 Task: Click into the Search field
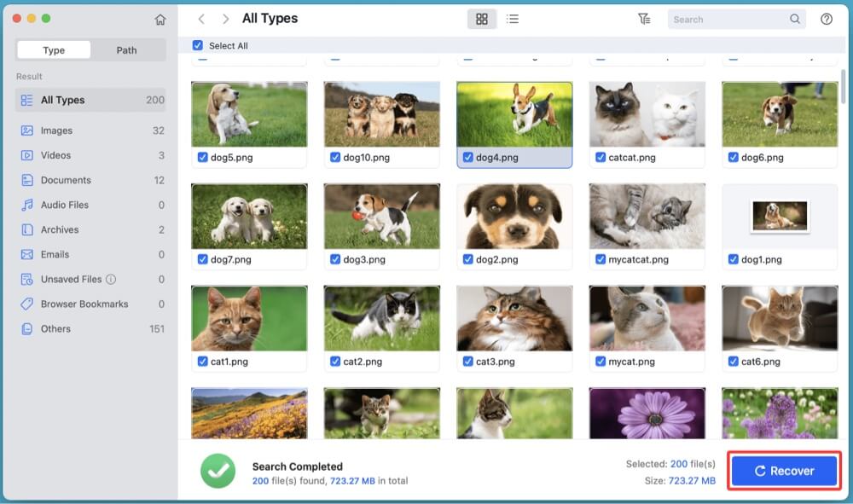tap(728, 19)
